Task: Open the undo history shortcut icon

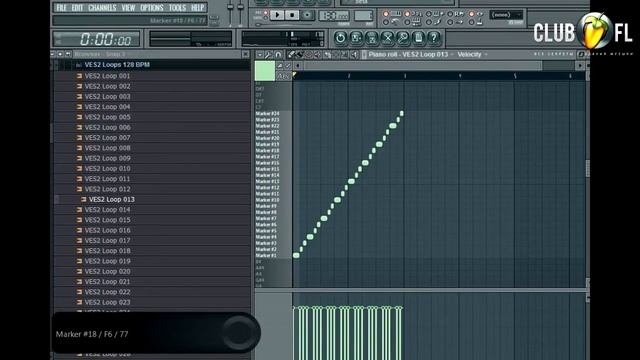Action: click(x=340, y=38)
